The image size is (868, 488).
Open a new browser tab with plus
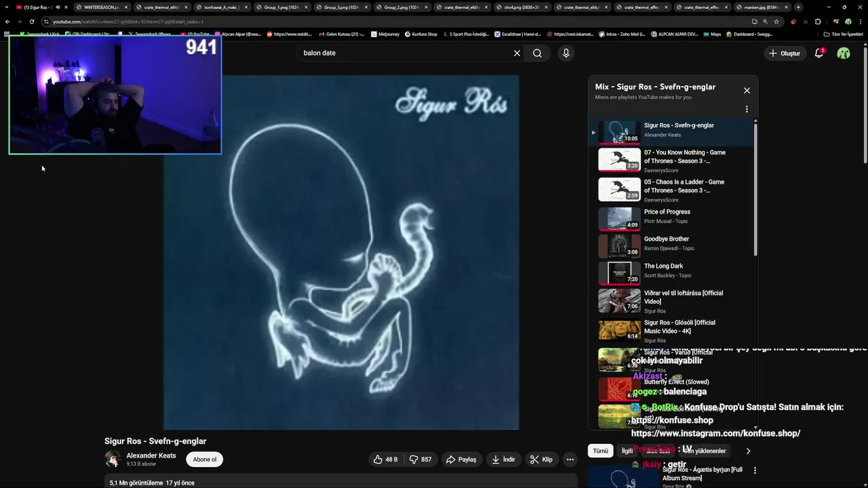point(798,7)
